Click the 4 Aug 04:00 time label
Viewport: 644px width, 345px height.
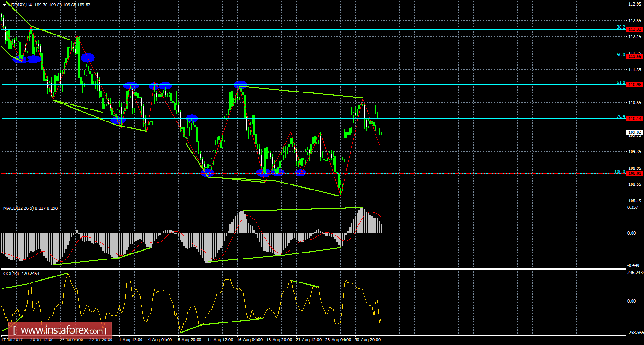click(x=160, y=340)
